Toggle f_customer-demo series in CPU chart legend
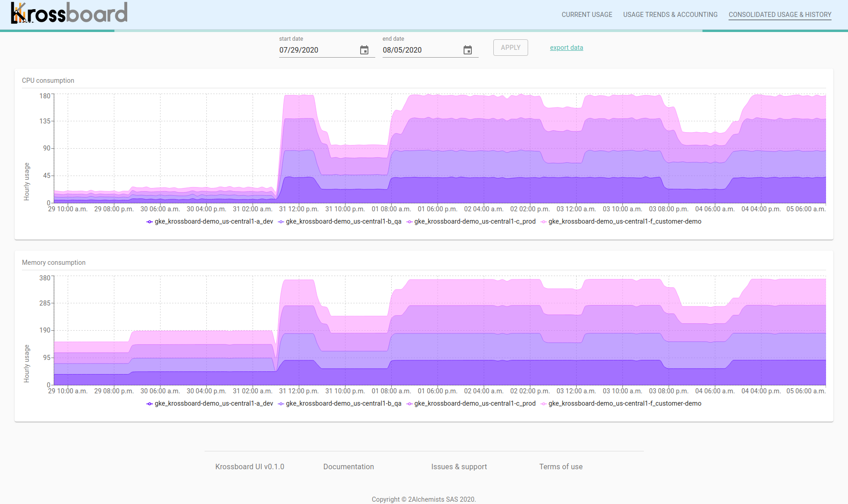Viewport: 848px width, 504px height. [x=621, y=222]
